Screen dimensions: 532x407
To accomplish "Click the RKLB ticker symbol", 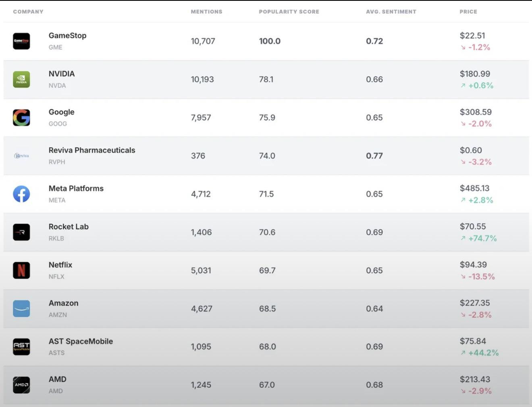I will pyautogui.click(x=56, y=238).
